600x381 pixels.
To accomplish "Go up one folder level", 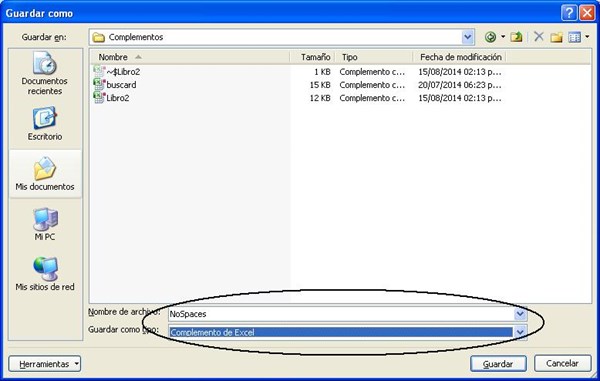I will point(516,37).
